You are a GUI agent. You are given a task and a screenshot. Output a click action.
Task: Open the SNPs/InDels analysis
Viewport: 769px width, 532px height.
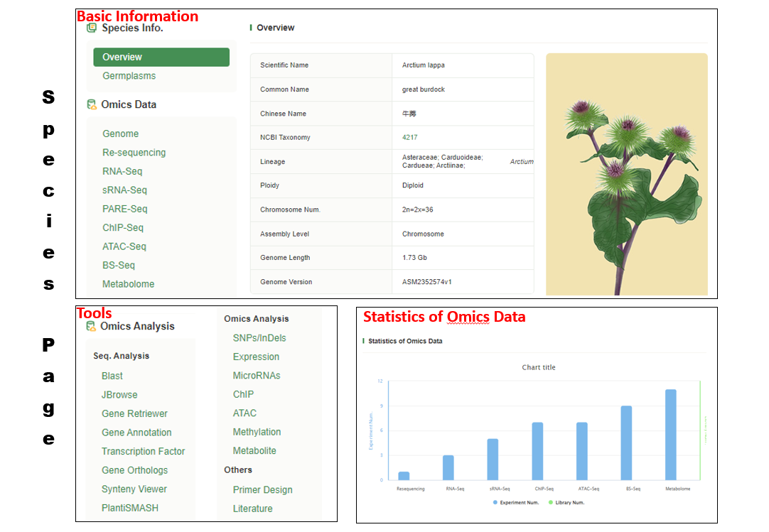[259, 338]
